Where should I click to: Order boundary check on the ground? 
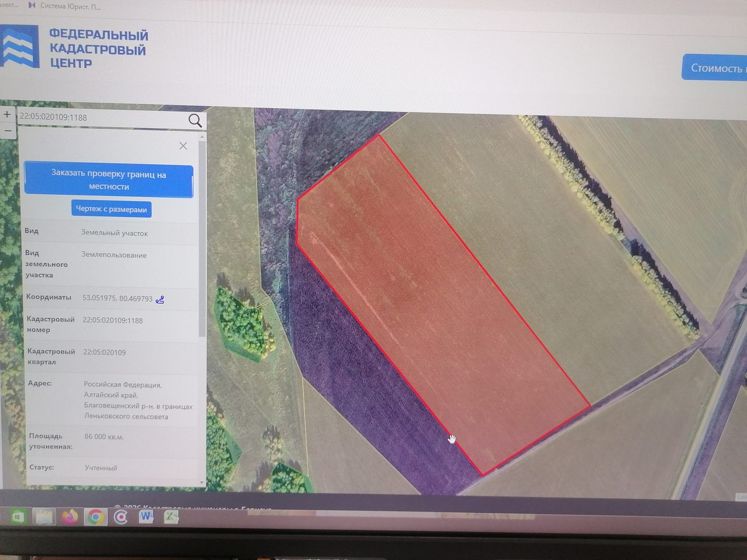(108, 180)
